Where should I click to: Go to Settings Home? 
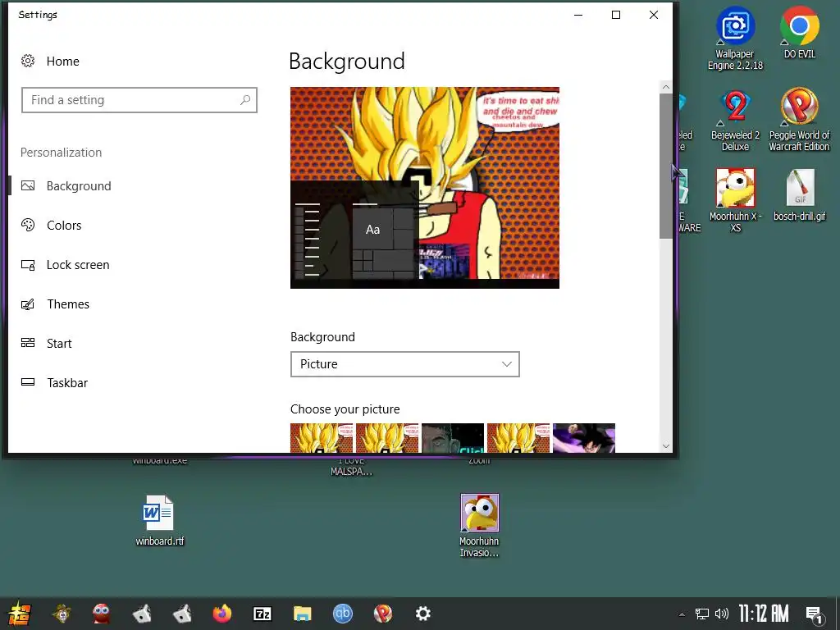50,61
